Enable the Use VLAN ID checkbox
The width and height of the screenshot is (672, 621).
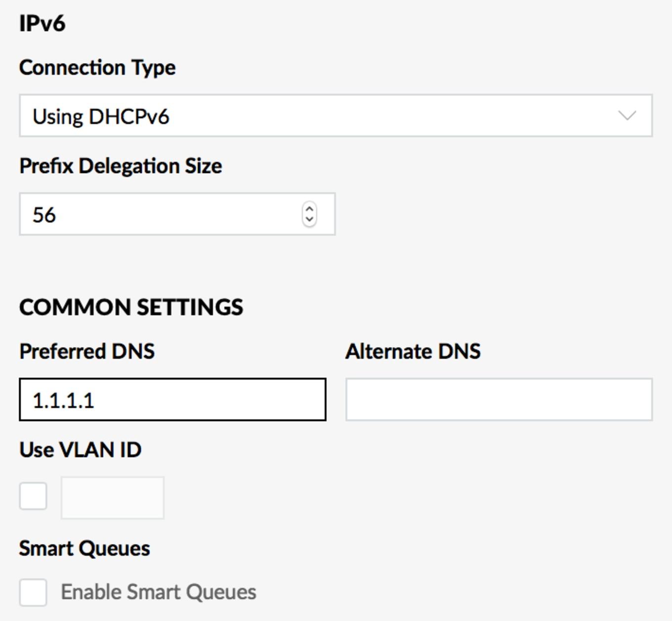pos(33,496)
